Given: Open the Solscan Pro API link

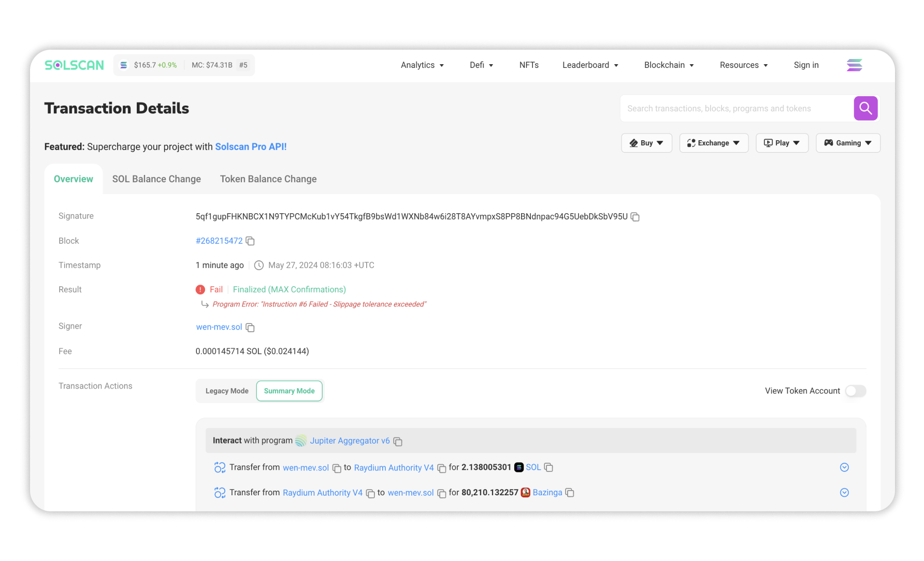Looking at the screenshot, I should pyautogui.click(x=251, y=147).
